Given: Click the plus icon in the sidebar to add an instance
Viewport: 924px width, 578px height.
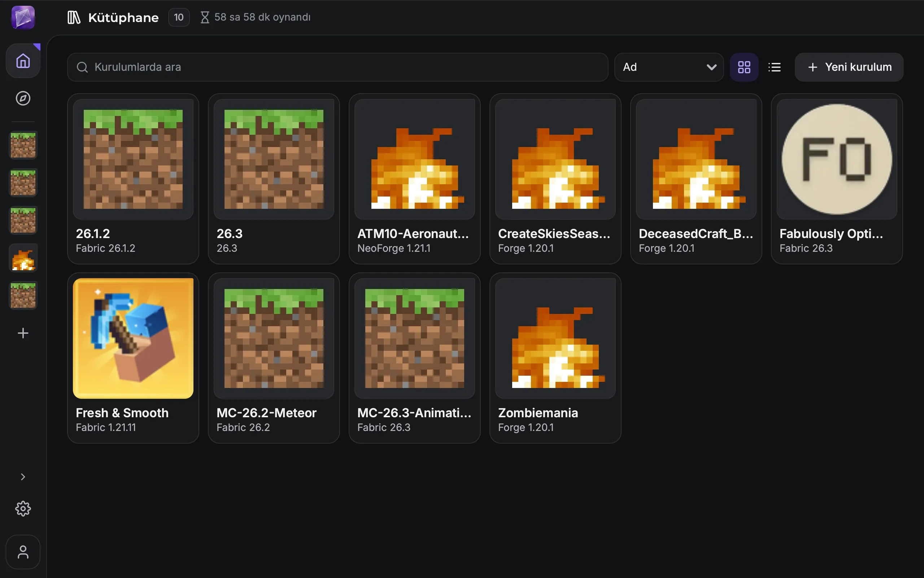Looking at the screenshot, I should coord(23,333).
